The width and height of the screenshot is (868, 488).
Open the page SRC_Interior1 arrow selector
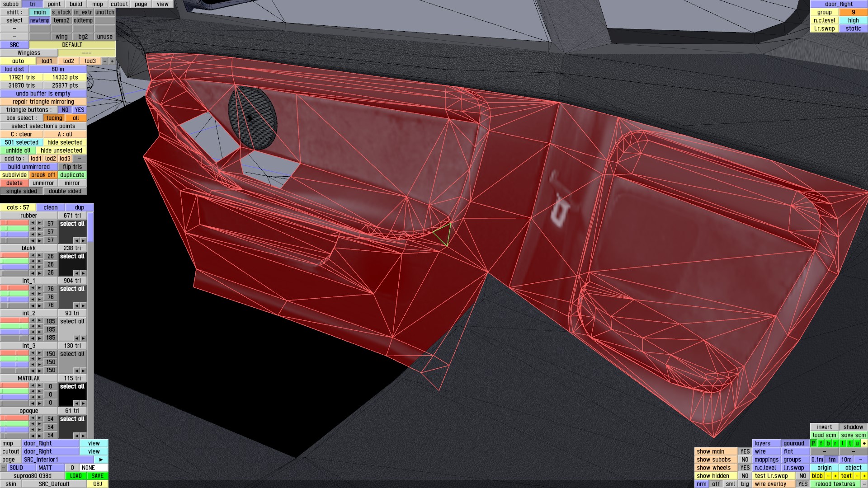pyautogui.click(x=101, y=460)
